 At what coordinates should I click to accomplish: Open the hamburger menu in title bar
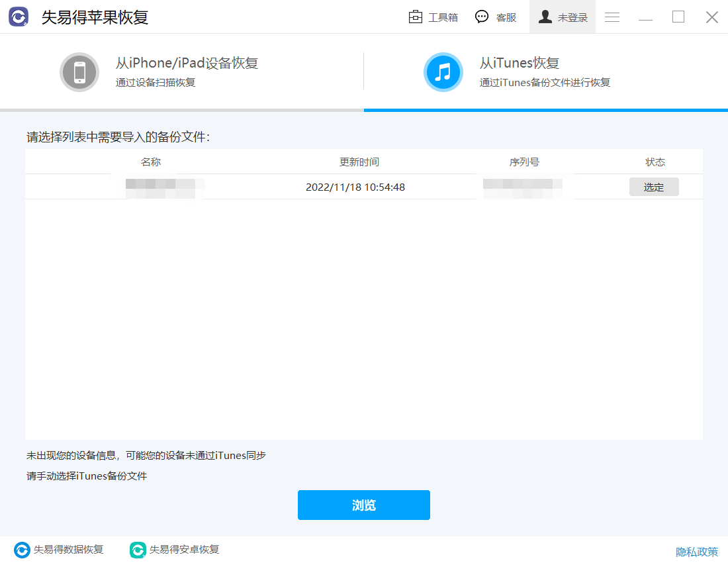tap(612, 17)
